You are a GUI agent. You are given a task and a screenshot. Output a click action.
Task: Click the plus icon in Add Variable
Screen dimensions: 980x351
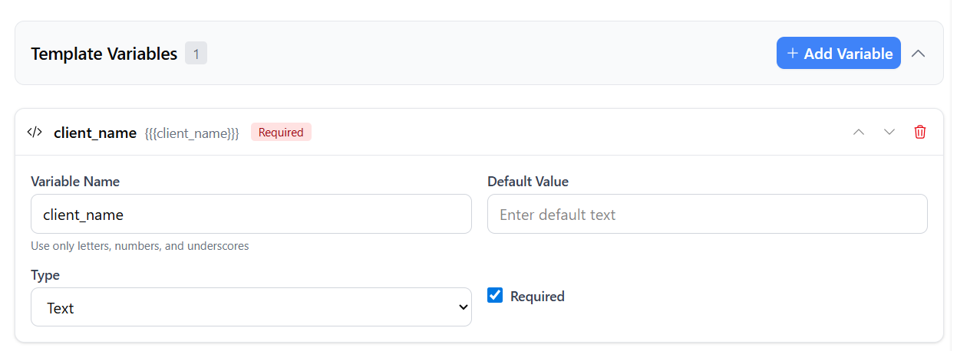pos(793,54)
